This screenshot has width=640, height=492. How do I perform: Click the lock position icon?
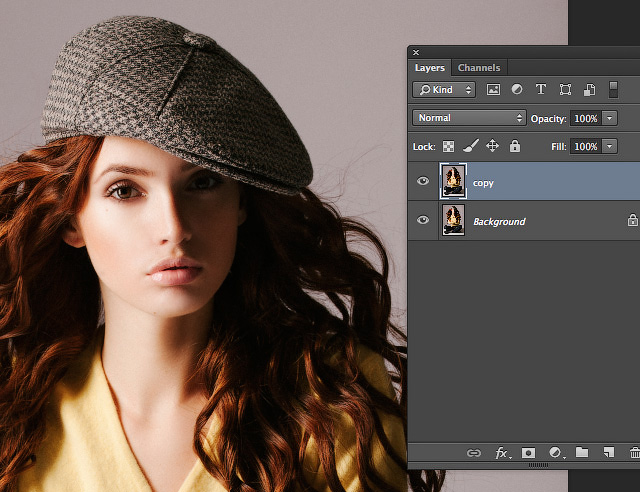click(492, 146)
